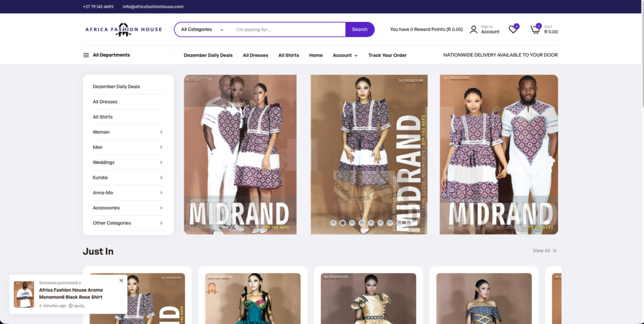
Task: Expand the Anna-Mo category chevron
Action: (161, 193)
